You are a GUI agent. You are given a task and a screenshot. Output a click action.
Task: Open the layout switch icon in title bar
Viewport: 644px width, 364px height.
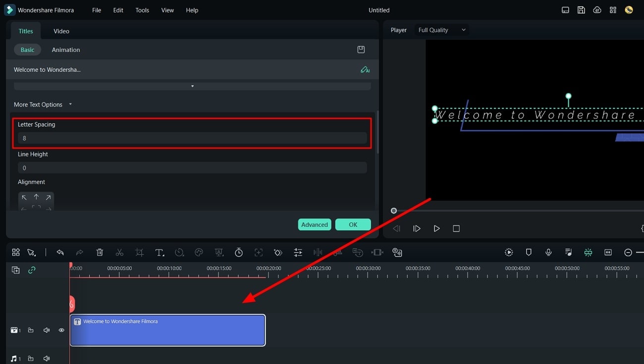(565, 10)
